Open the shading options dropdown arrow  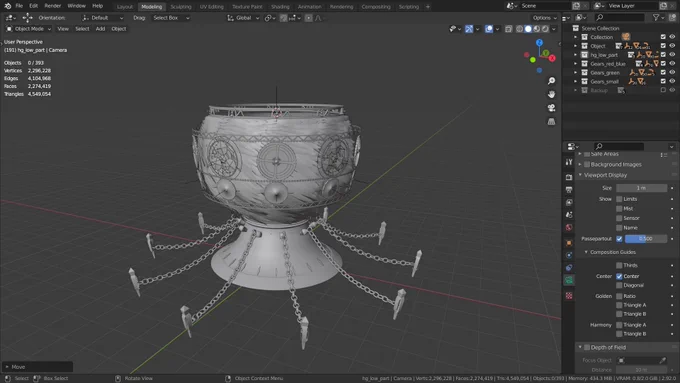point(554,29)
